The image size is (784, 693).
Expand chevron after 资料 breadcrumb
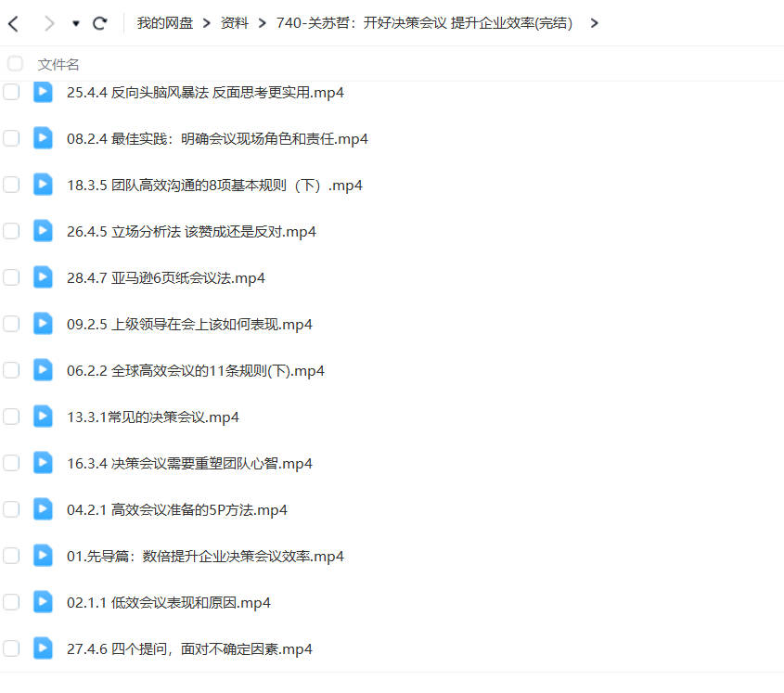[262, 23]
